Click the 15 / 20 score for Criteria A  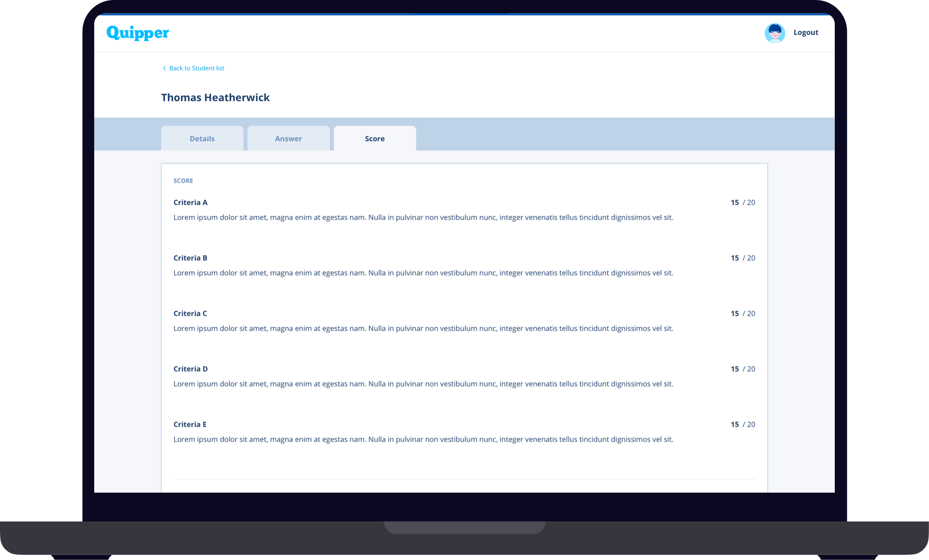(743, 203)
